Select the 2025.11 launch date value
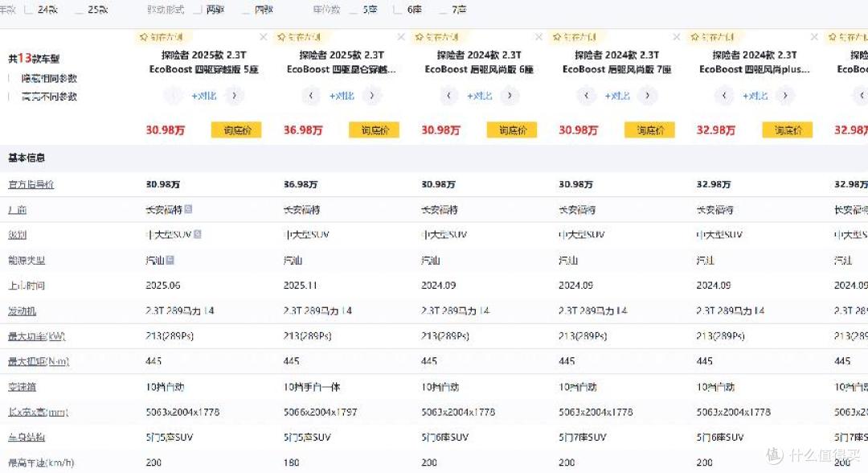 pyautogui.click(x=300, y=286)
